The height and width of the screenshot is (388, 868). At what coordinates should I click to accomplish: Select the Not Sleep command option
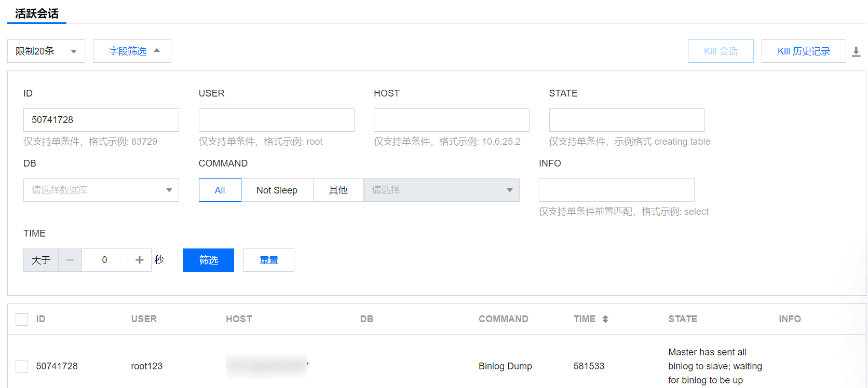tap(277, 190)
